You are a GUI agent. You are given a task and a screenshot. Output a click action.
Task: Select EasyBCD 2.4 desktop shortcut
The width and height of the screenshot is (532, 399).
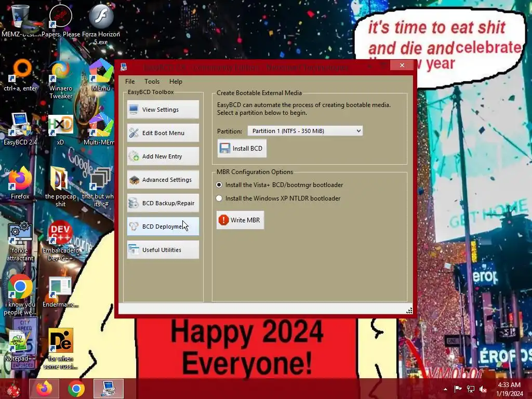pos(20,129)
